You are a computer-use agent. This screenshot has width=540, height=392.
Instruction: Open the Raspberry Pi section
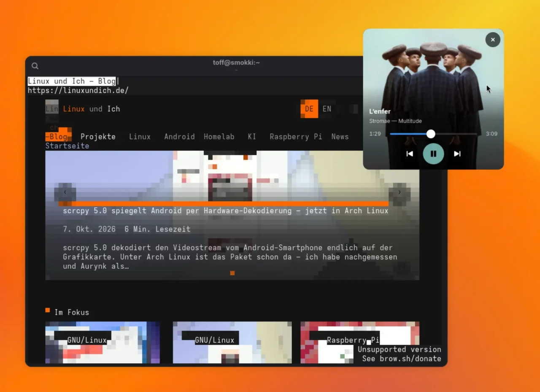pos(296,137)
